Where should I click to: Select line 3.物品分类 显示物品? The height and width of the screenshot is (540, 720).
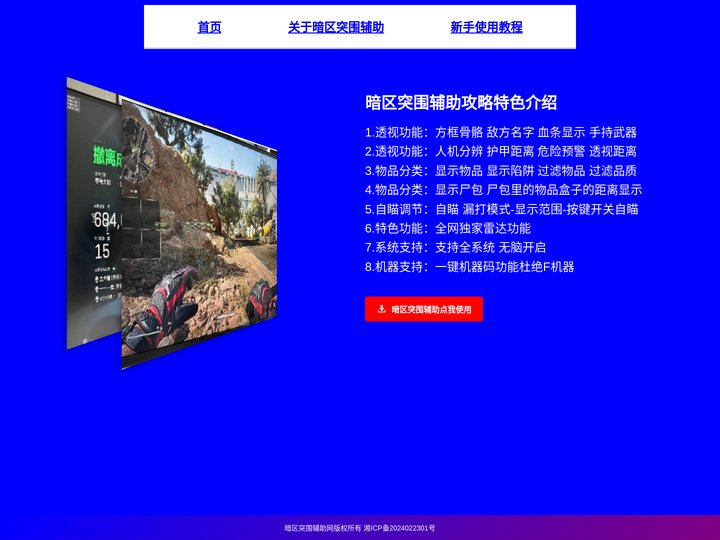tap(501, 171)
